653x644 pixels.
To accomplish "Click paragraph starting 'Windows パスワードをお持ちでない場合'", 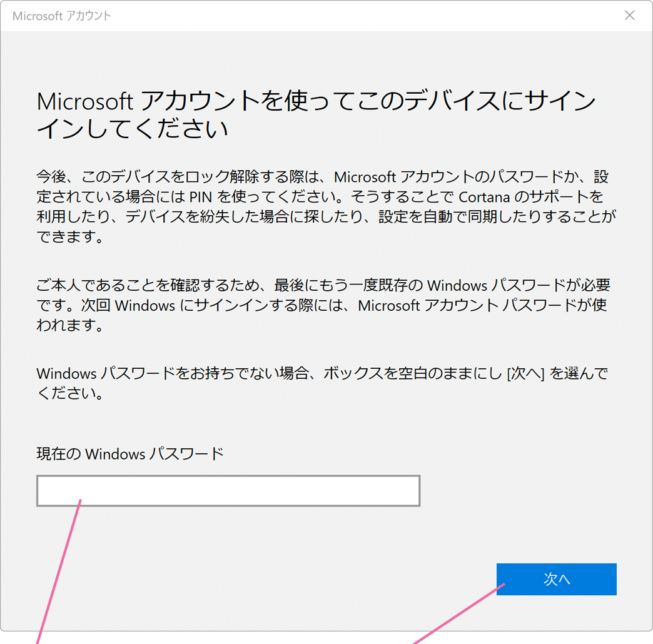I will (x=322, y=383).
